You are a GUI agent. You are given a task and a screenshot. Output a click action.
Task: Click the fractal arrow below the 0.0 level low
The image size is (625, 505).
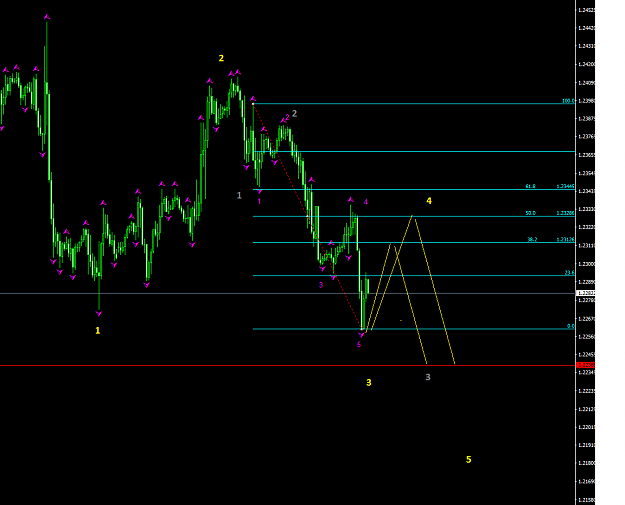tap(362, 335)
